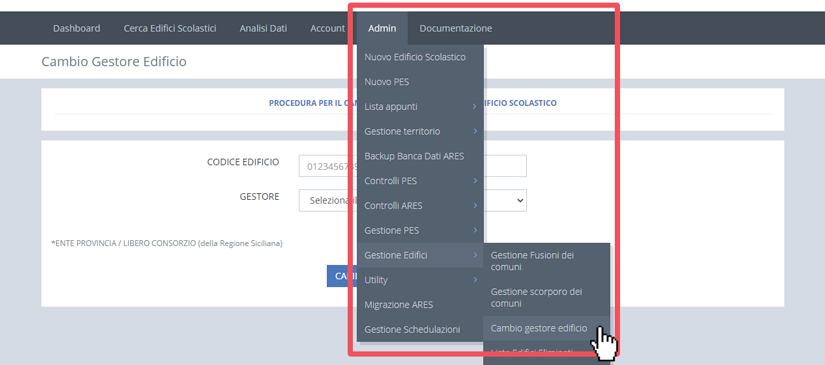Select Nuovo Edificio Scolastico entry
Screen dimensions: 825x365
click(x=419, y=57)
